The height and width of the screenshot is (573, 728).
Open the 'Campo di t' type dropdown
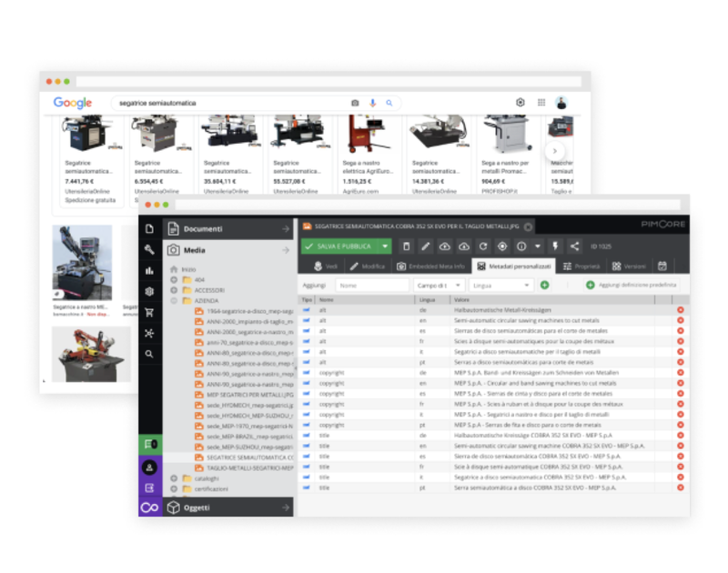(x=438, y=286)
